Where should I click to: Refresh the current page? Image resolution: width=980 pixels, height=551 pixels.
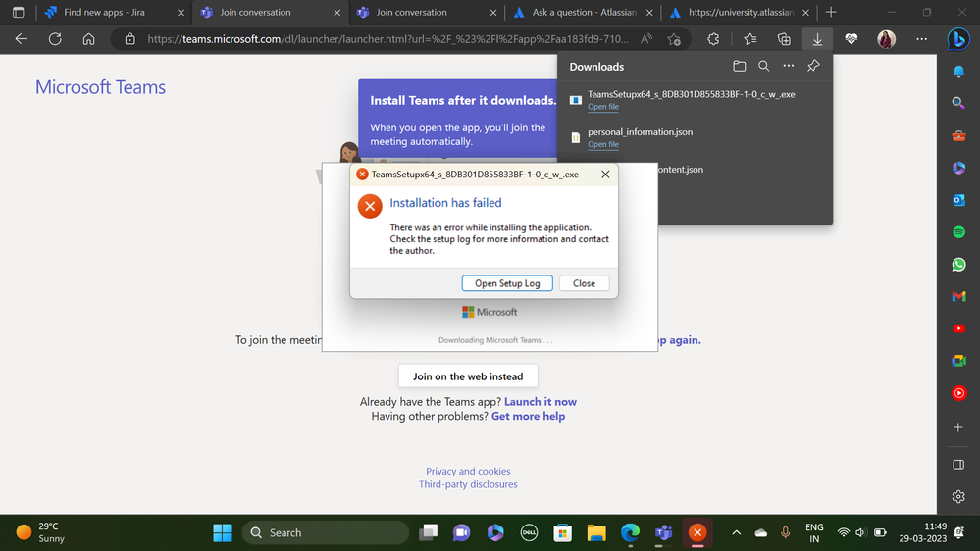pyautogui.click(x=55, y=39)
